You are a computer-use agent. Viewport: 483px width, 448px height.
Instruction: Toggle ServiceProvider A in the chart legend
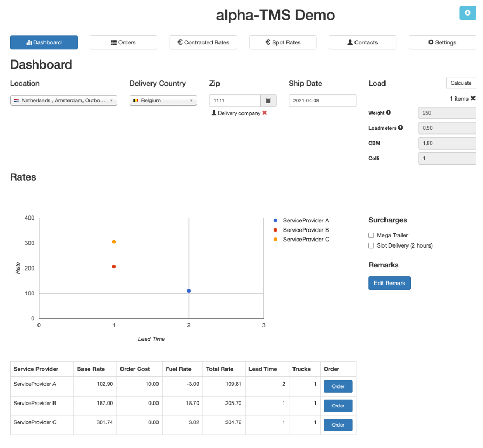coord(305,220)
